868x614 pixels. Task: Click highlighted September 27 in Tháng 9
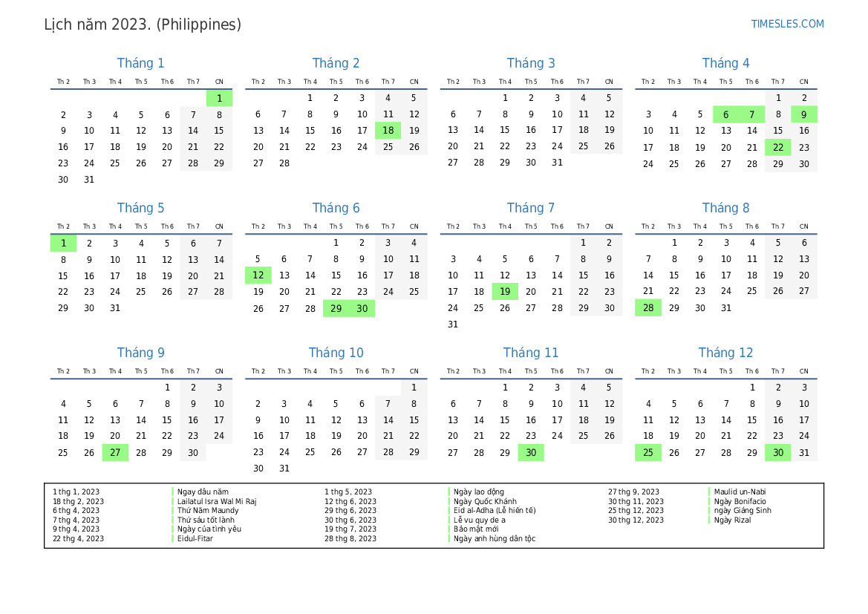coord(115,452)
